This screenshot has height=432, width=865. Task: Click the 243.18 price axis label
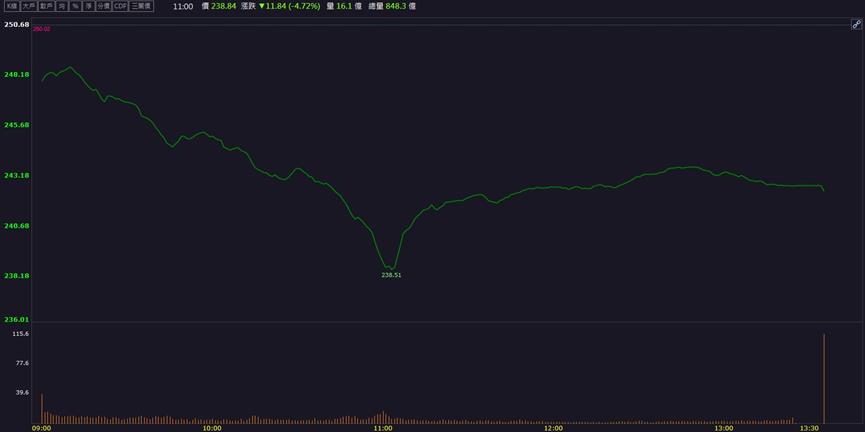(17, 175)
